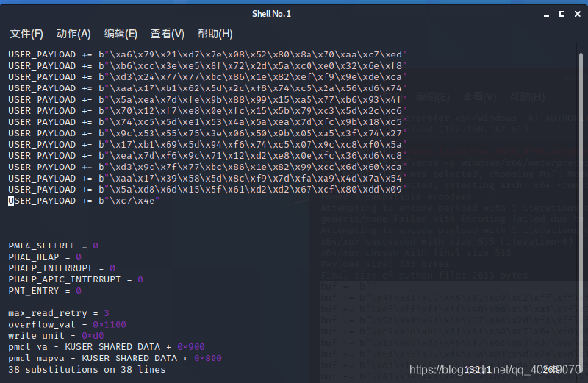Screen dimensions: 588x383
Task: Click the payload line starting \x5a\xd8\x6d
Action: pyautogui.click(x=207, y=190)
